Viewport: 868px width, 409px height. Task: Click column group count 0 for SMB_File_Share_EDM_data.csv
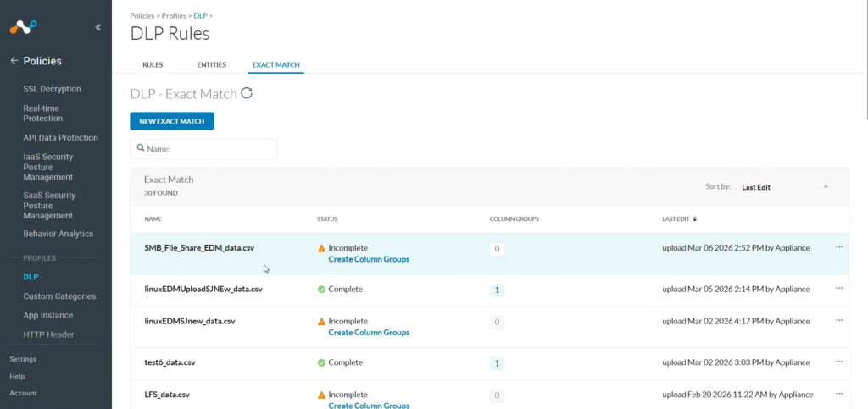tap(497, 249)
